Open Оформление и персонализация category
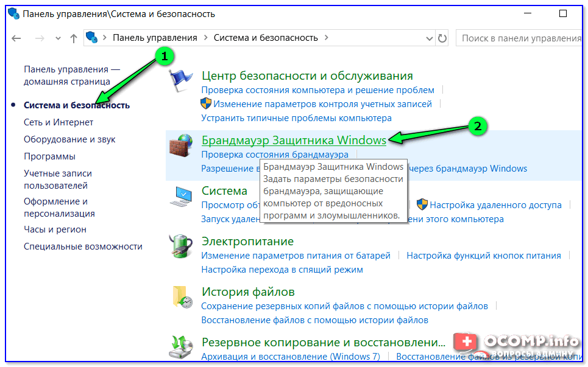 [x=59, y=208]
